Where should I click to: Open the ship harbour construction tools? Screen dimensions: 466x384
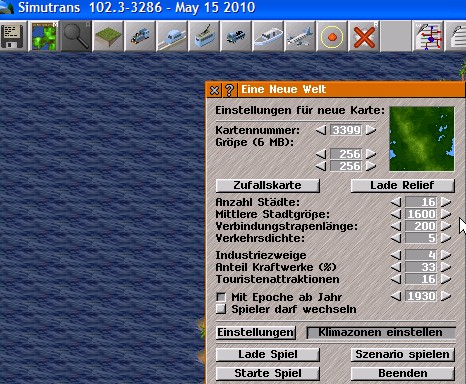(x=268, y=36)
